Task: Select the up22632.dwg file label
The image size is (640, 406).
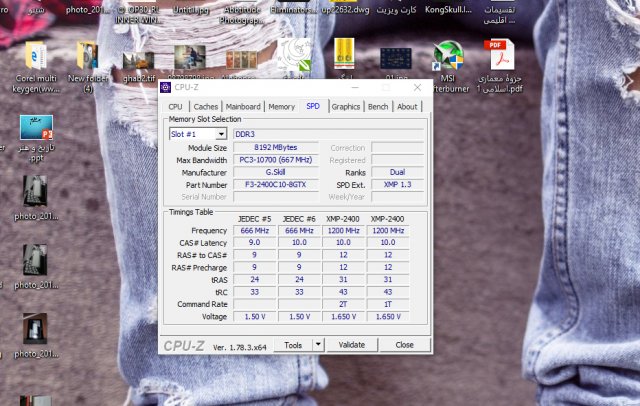Action: [345, 10]
